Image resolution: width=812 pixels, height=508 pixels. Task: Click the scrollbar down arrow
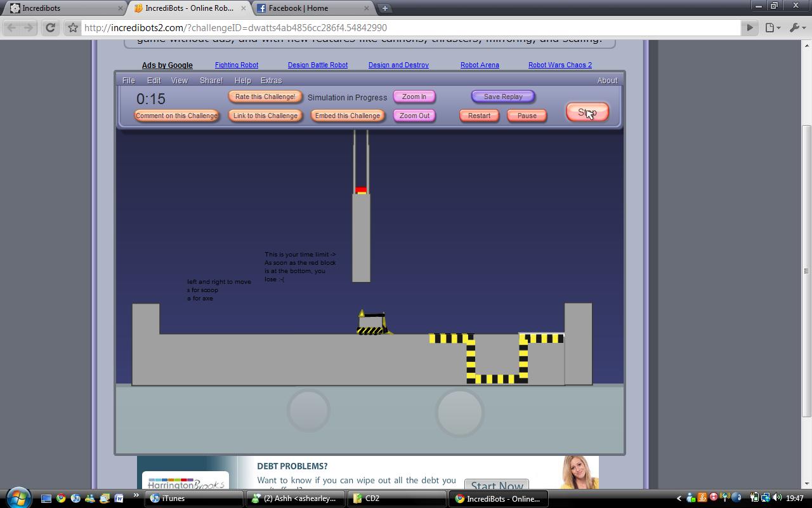click(x=806, y=484)
